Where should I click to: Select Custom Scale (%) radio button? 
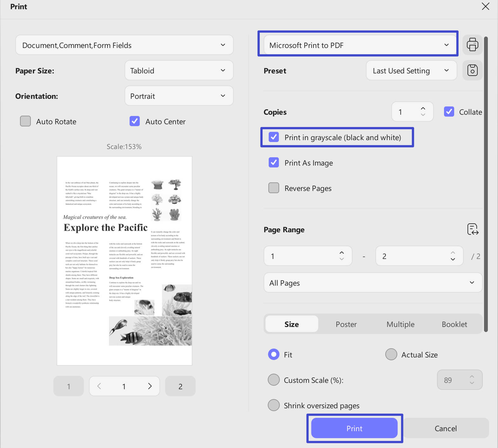(274, 380)
